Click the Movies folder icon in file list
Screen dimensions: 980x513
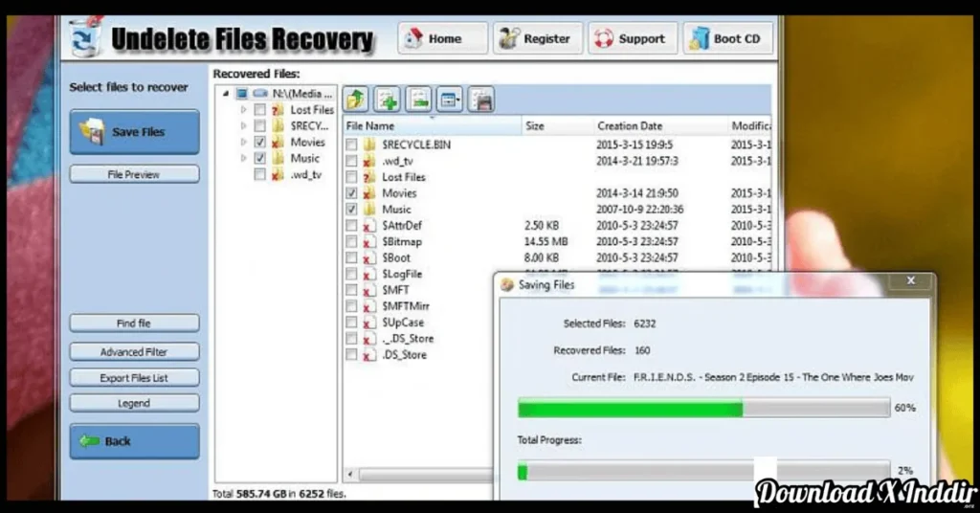pos(370,193)
